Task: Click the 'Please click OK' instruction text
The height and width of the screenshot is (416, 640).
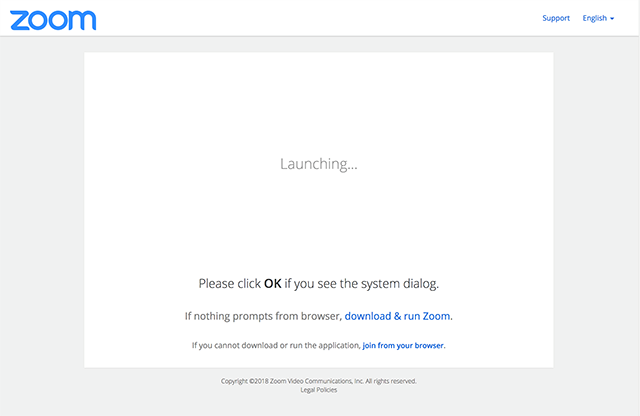Action: tap(319, 283)
